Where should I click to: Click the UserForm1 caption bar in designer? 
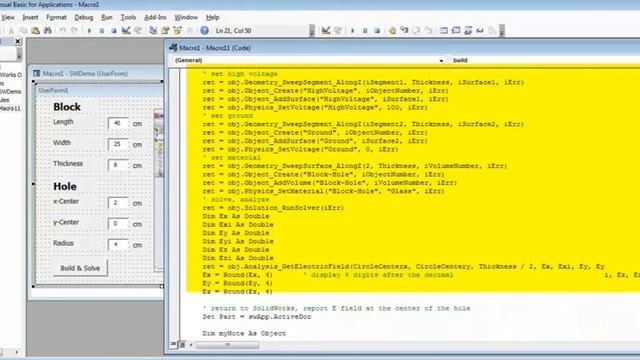pos(98,90)
